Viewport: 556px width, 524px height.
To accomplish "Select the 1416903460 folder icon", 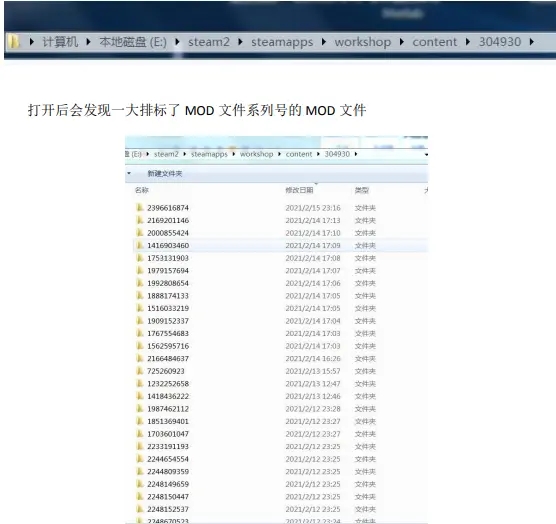I will pos(140,245).
